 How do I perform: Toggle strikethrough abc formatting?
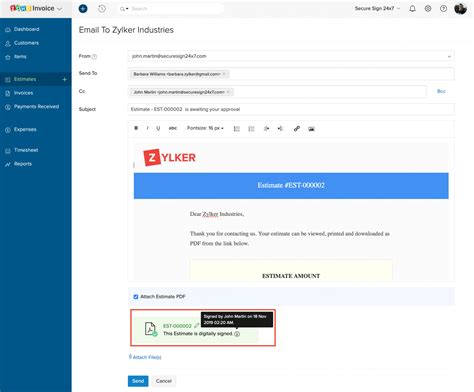coord(173,128)
